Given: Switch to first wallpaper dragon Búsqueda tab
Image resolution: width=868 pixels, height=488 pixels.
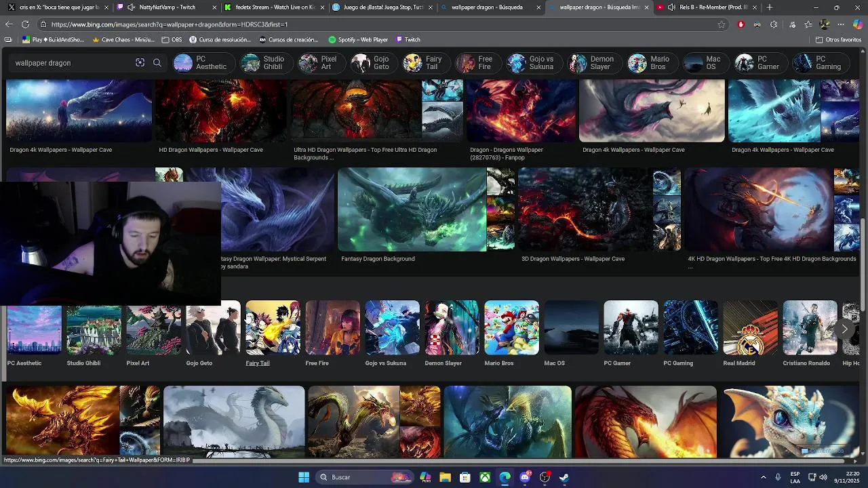Looking at the screenshot, I should click(491, 7).
